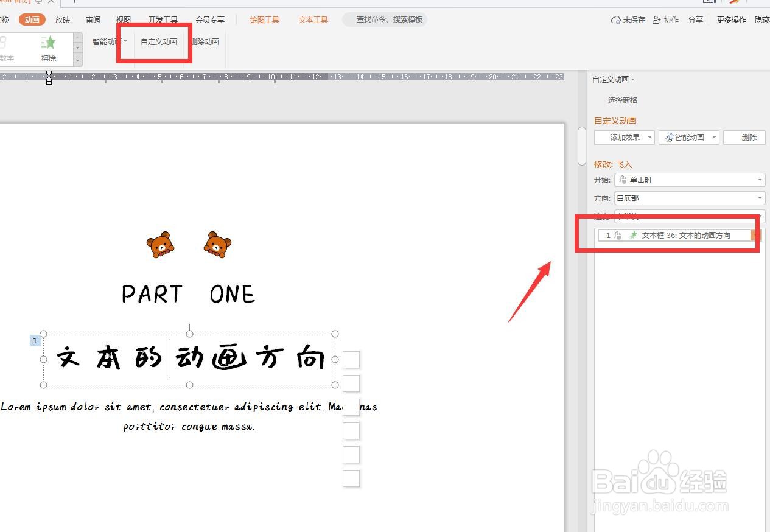
Task: Click the 自定义动画 ribbon button
Action: click(159, 42)
